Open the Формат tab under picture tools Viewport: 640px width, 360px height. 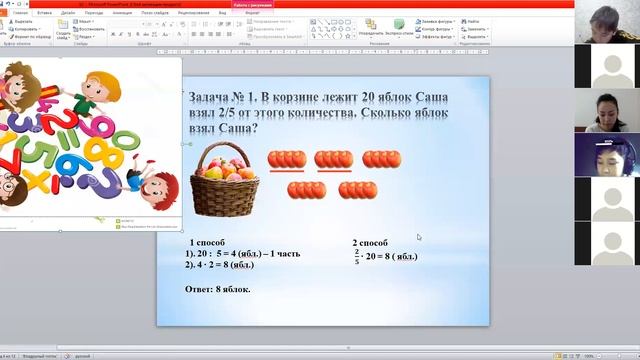pyautogui.click(x=252, y=13)
